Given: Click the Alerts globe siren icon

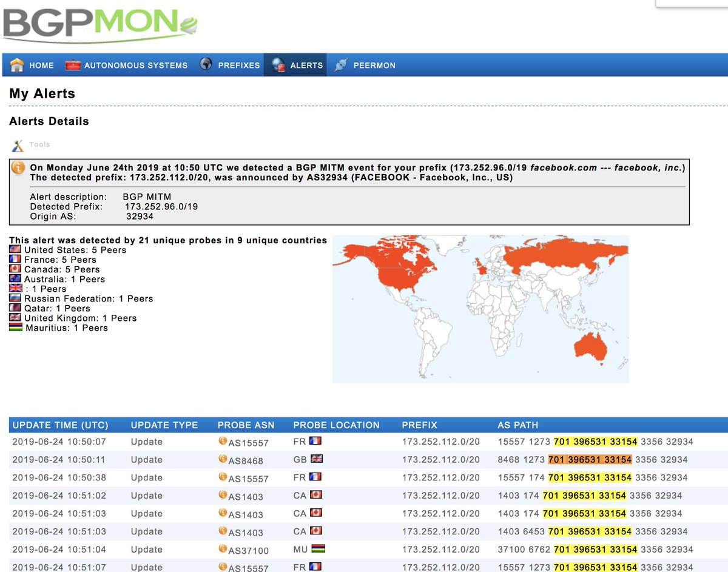Looking at the screenshot, I should pyautogui.click(x=279, y=65).
